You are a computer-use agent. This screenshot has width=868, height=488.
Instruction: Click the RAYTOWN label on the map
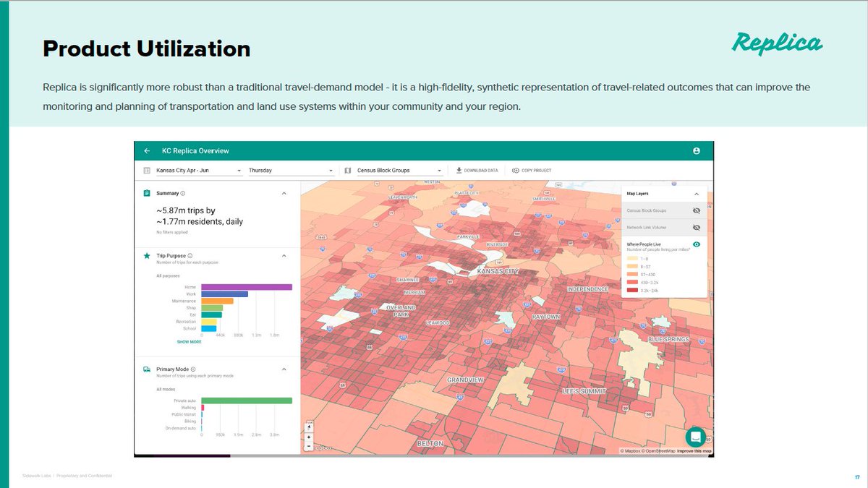(x=547, y=317)
